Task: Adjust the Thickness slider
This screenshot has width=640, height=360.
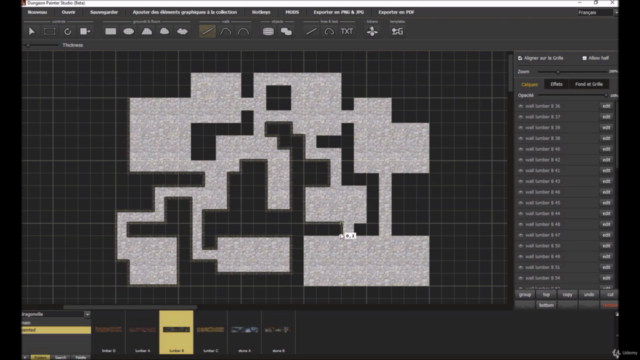Action: (x=28, y=45)
